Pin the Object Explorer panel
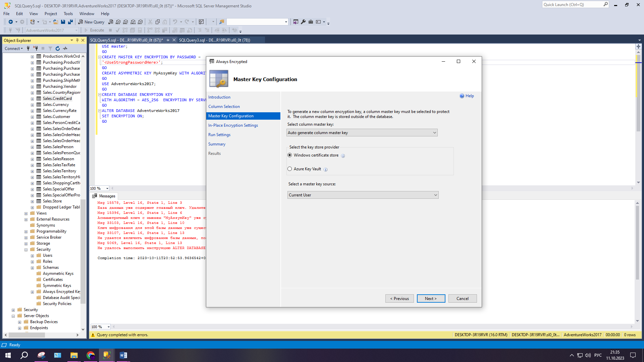The image size is (644, 362). (77, 40)
